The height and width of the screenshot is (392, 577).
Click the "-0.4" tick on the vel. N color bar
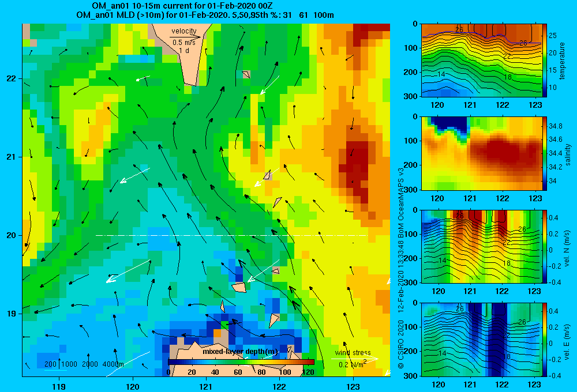(555, 282)
